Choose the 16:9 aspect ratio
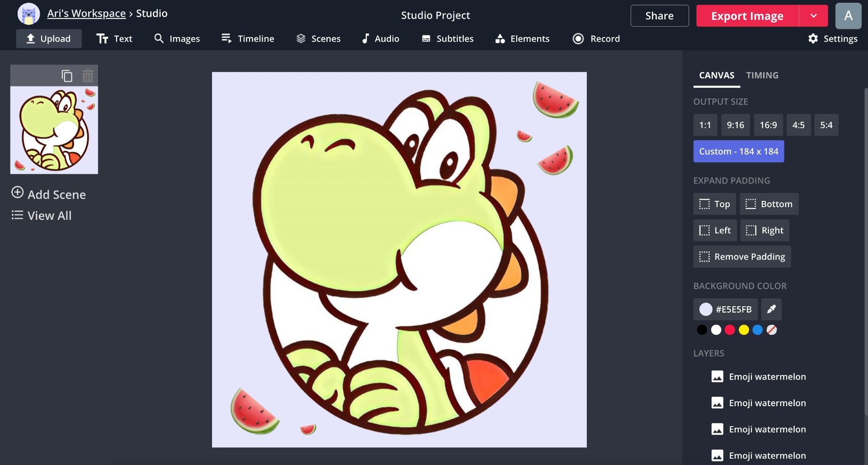Screen dimensions: 868x465 coord(768,125)
